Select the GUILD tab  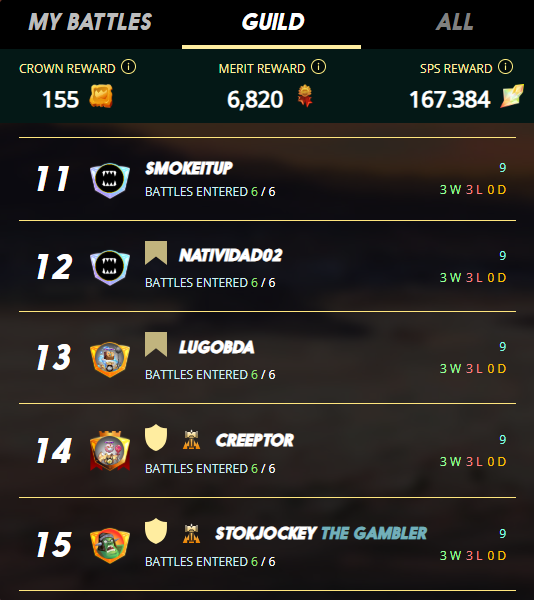[x=273, y=22]
